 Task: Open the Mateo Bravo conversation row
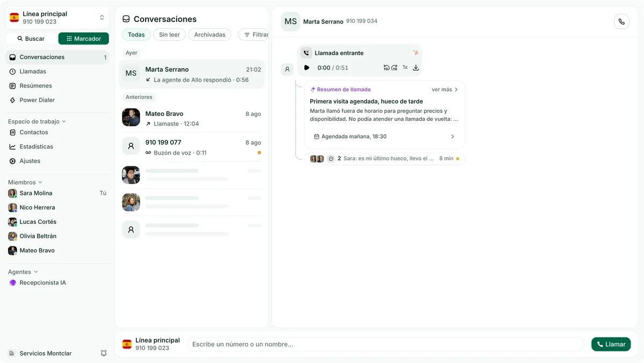click(192, 118)
